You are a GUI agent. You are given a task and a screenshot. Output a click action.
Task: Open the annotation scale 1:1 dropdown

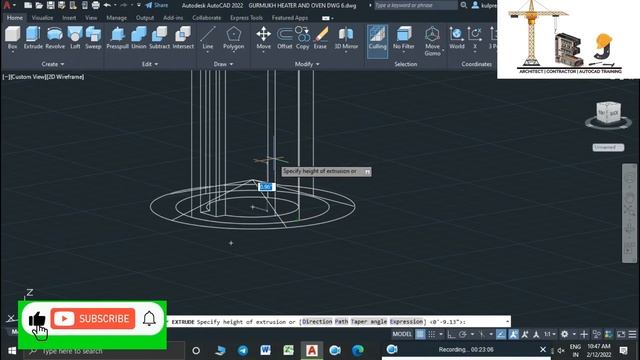(550, 334)
